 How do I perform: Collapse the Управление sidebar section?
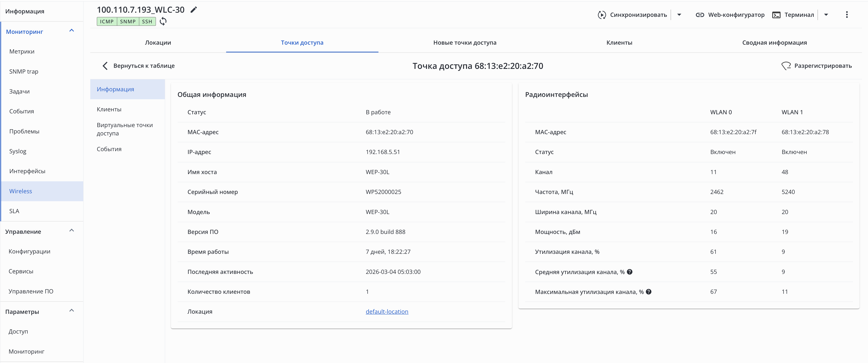[x=71, y=231]
